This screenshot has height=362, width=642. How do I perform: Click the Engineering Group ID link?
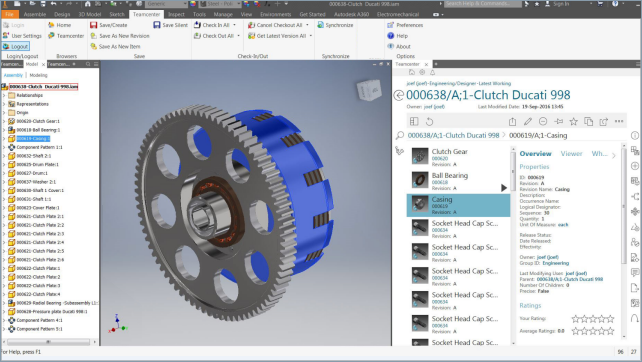coord(556,263)
